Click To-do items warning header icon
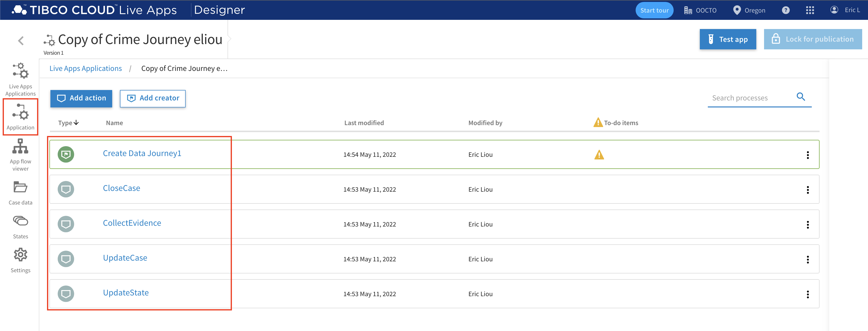 (598, 122)
